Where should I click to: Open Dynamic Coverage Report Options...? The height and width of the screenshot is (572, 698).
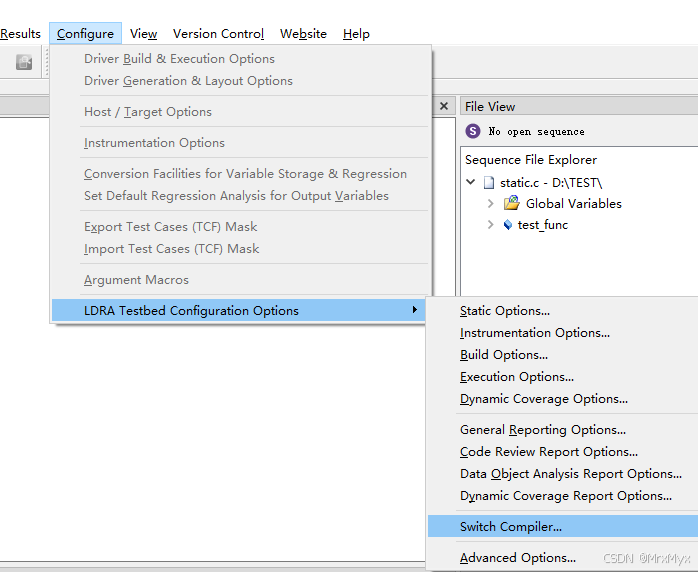coord(566,496)
